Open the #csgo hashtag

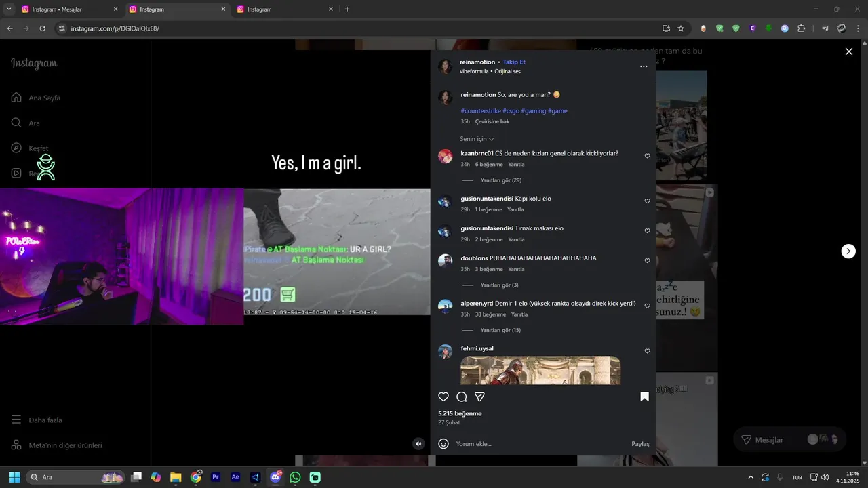pyautogui.click(x=511, y=111)
